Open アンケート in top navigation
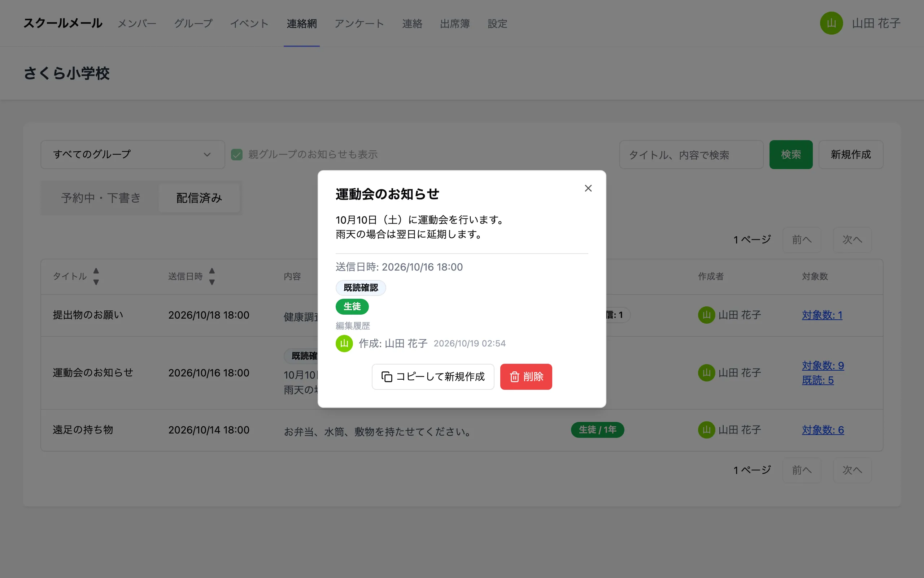This screenshot has height=578, width=924. point(359,24)
